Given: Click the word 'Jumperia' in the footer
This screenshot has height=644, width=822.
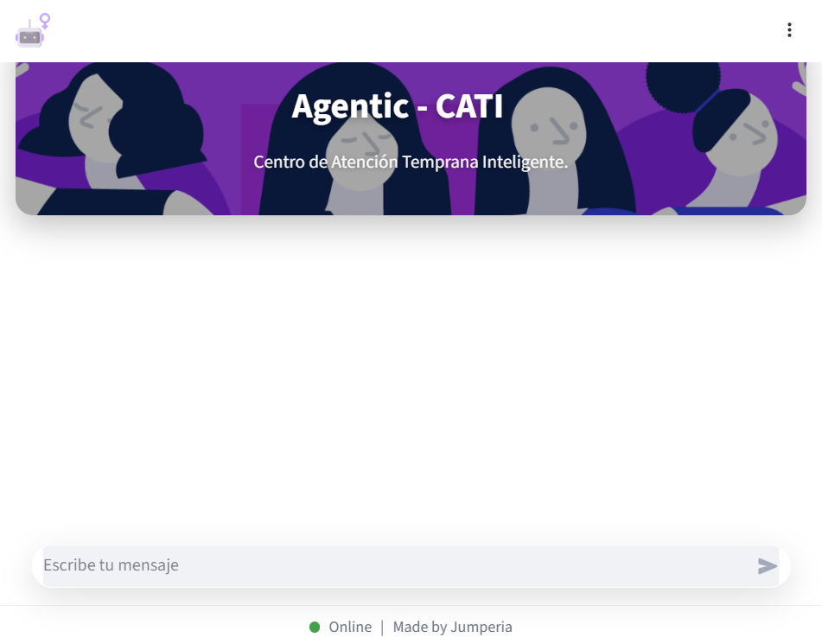Looking at the screenshot, I should tap(481, 627).
